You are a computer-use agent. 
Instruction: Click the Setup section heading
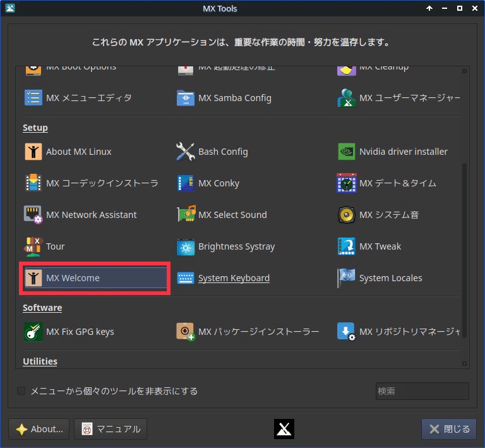(35, 128)
